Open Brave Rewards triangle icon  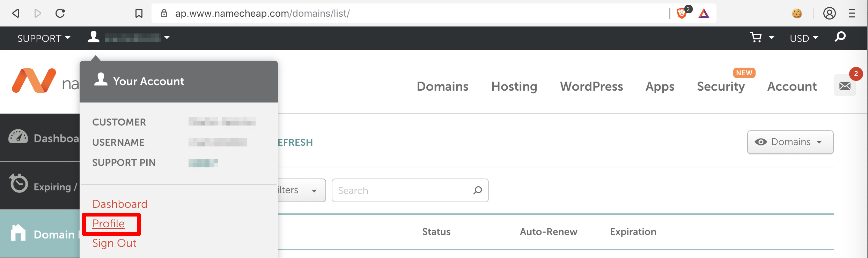704,14
